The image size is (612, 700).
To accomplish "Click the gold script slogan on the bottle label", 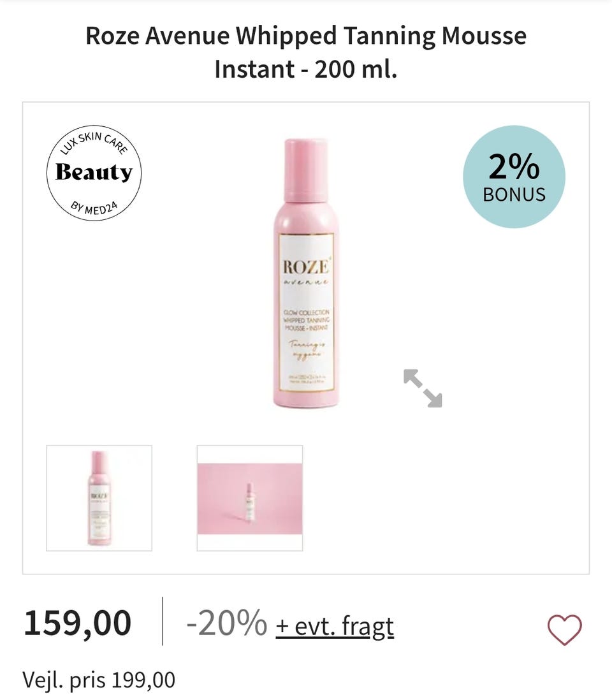I will [x=307, y=349].
